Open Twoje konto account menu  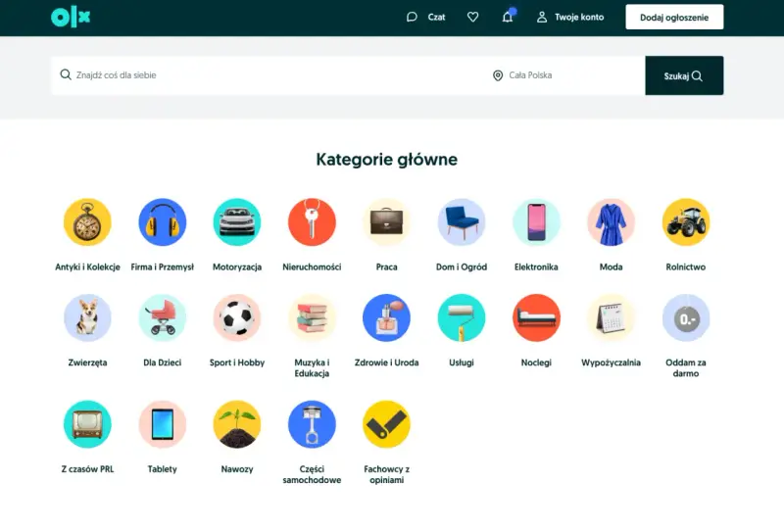tap(570, 18)
